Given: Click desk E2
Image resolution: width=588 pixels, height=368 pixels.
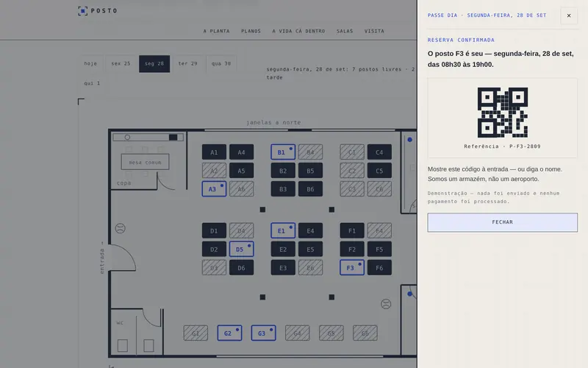Looking at the screenshot, I should pos(283,249).
